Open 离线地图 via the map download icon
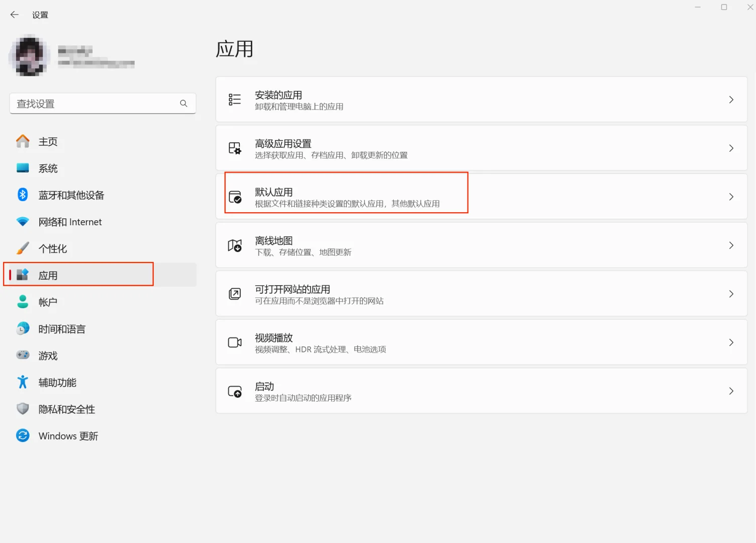The width and height of the screenshot is (756, 543). (x=234, y=245)
